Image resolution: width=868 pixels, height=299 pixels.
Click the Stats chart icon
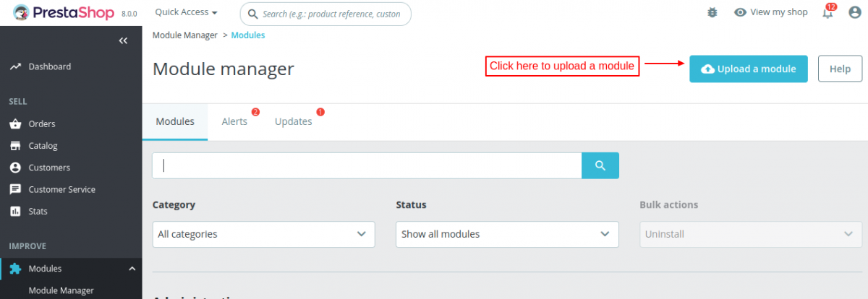(15, 212)
